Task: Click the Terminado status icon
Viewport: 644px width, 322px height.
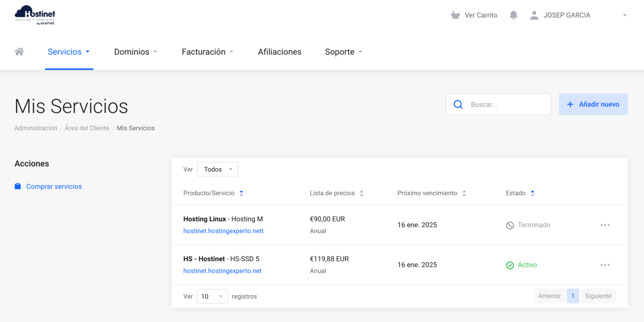Action: (x=510, y=225)
